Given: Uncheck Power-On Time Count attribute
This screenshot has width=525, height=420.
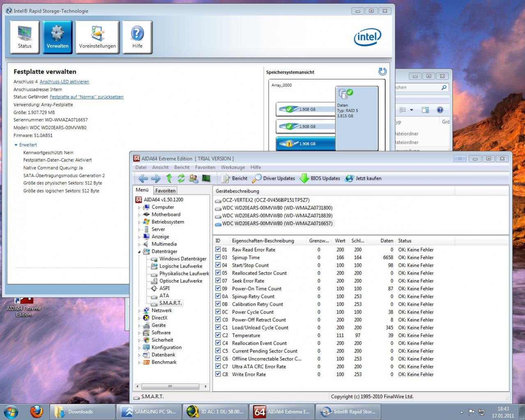Looking at the screenshot, I should click(218, 288).
